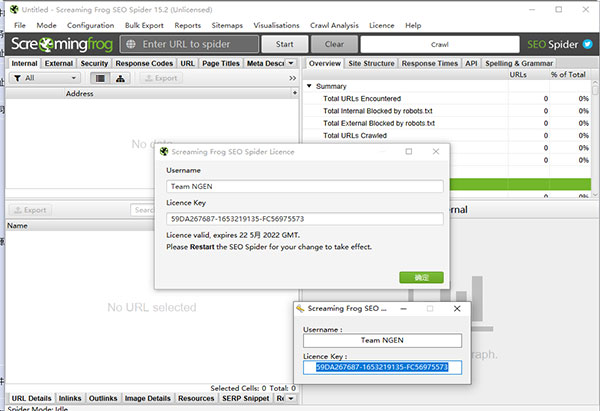
Task: Open overflow dropdown of bottom tabs
Action: click(x=291, y=398)
